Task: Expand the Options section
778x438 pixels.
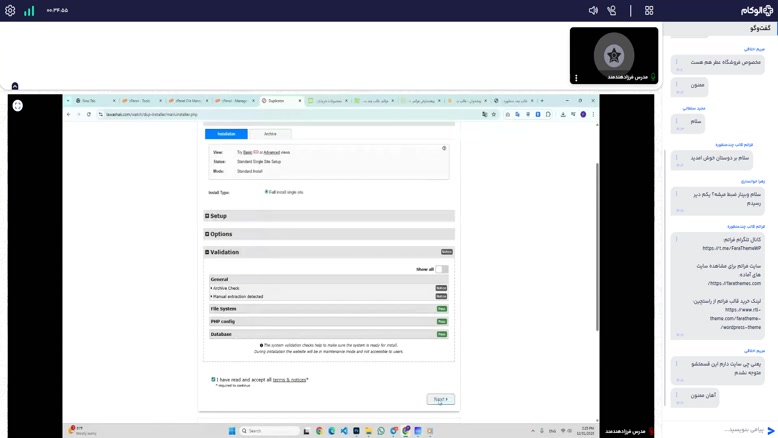Action: tap(220, 234)
